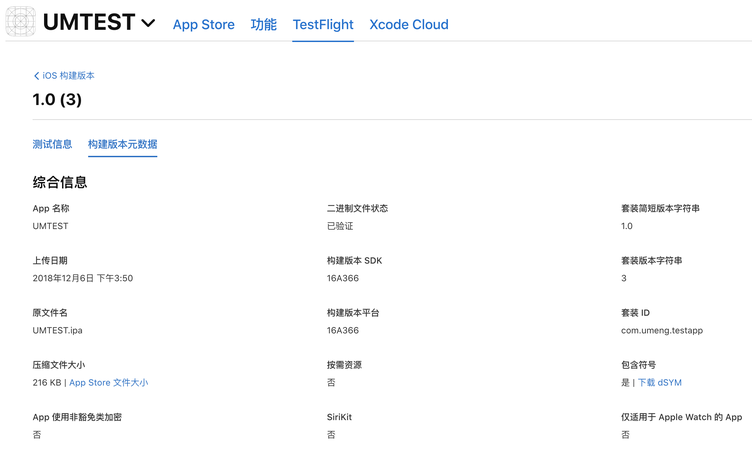Switch to the Xcode Cloud tab
The image size is (752, 454).
click(409, 24)
